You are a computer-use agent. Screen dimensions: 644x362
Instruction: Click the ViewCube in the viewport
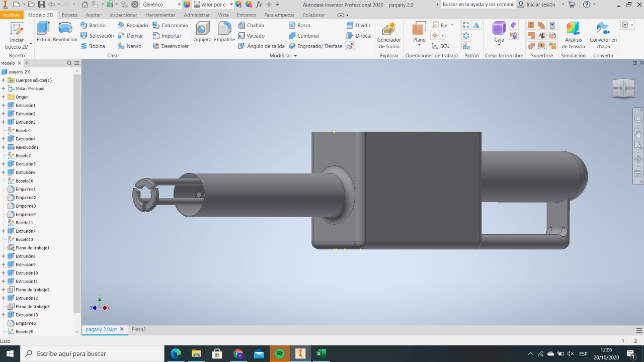(623, 88)
